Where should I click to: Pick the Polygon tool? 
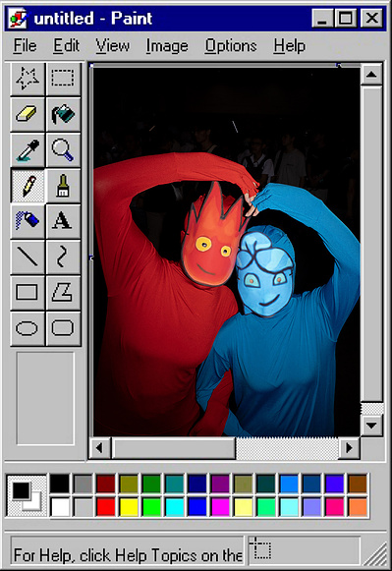click(63, 293)
